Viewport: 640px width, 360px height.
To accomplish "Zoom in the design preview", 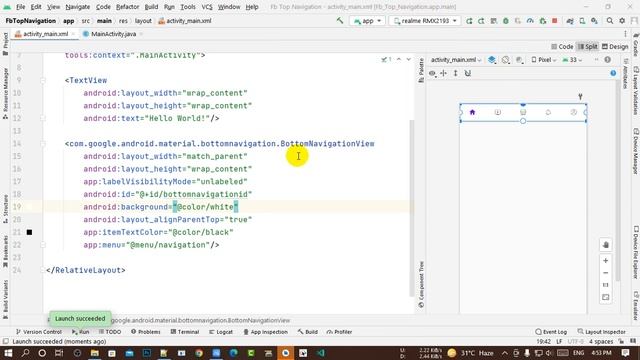I will (x=606, y=260).
